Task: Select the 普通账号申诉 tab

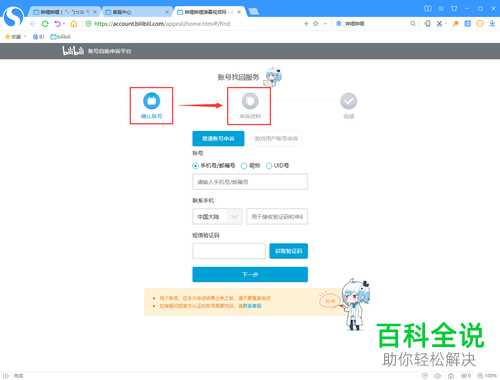Action: (218, 138)
